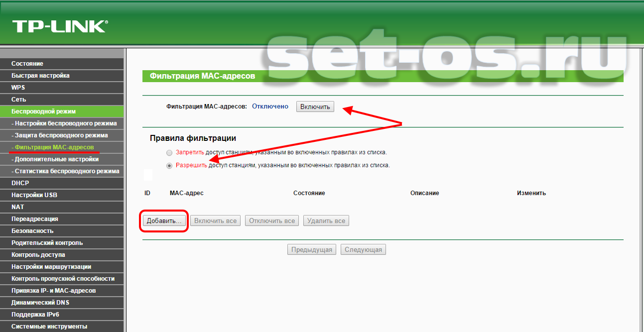Click the MAC-адрес column header
Viewport: 644px width, 332px height.
tap(187, 193)
